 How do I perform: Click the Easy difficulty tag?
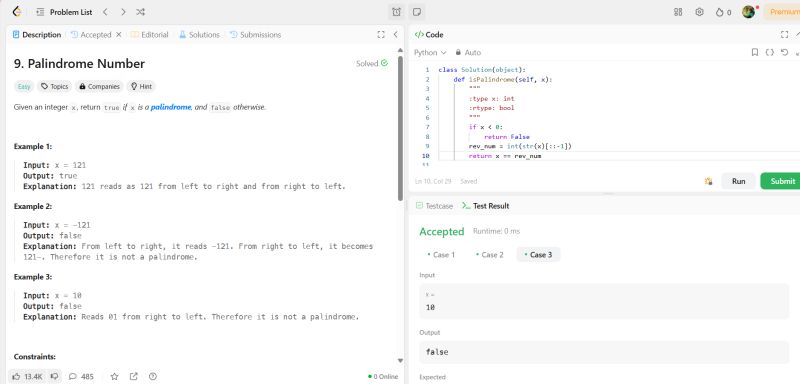click(24, 87)
